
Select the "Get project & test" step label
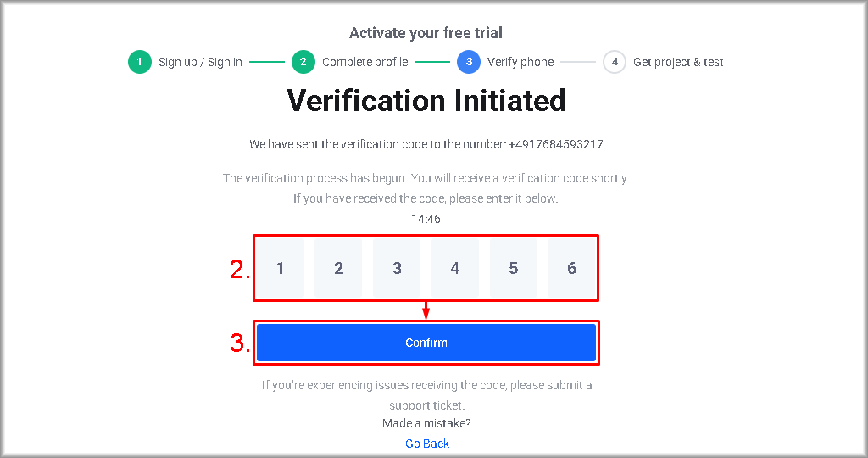[678, 62]
